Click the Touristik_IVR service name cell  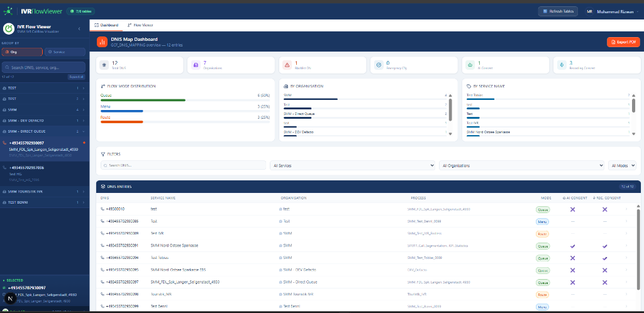[162, 295]
